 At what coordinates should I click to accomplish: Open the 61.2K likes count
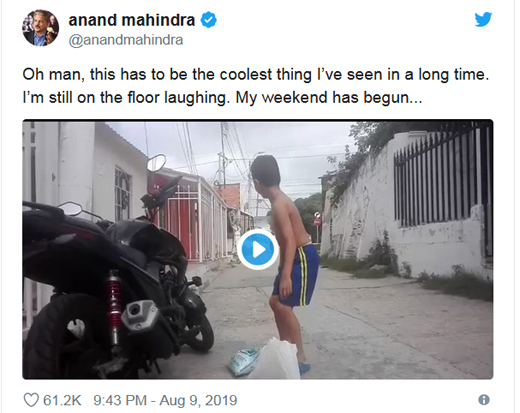[x=62, y=400]
